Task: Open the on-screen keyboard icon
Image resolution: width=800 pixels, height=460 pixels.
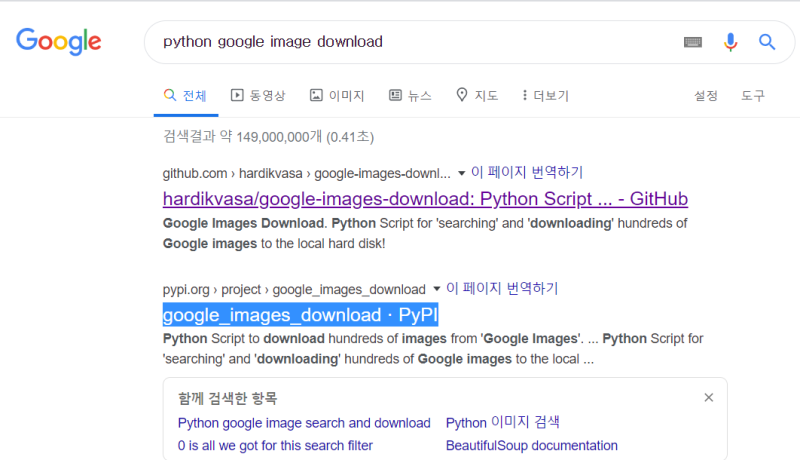Action: (693, 42)
